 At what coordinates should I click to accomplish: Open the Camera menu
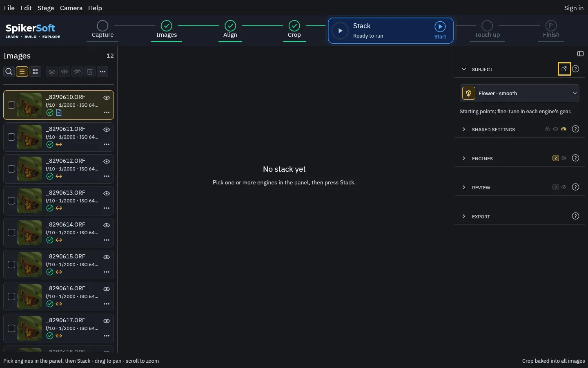(71, 8)
